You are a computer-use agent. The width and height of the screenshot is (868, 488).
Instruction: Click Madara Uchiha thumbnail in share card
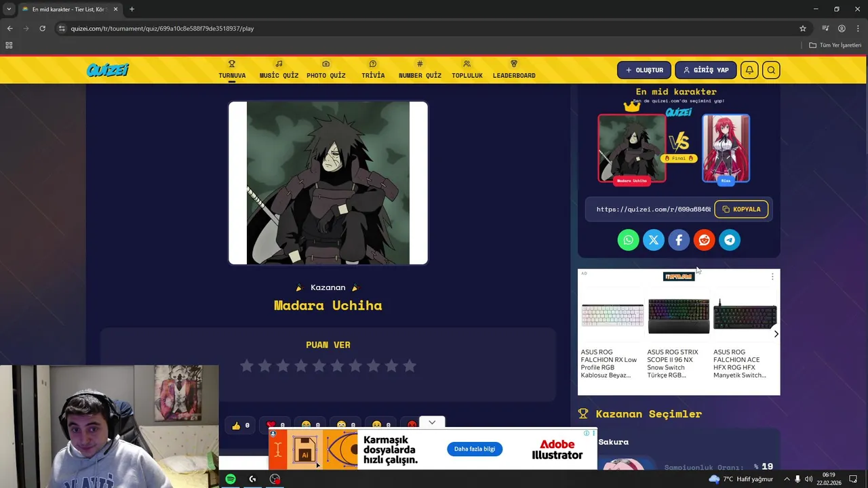[632, 148]
